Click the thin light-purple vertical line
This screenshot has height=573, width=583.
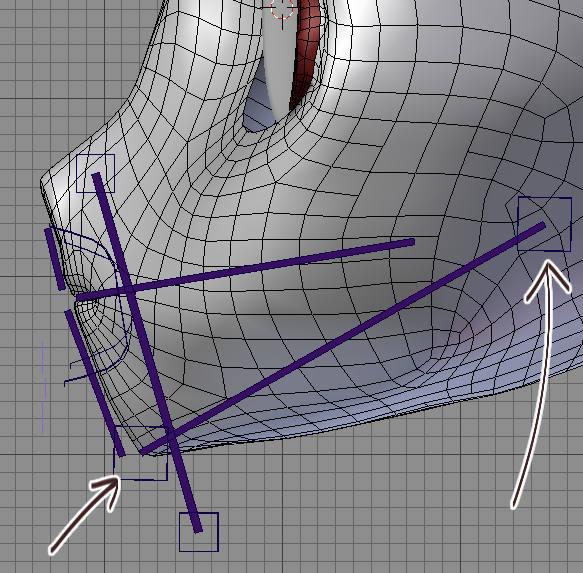click(43, 387)
